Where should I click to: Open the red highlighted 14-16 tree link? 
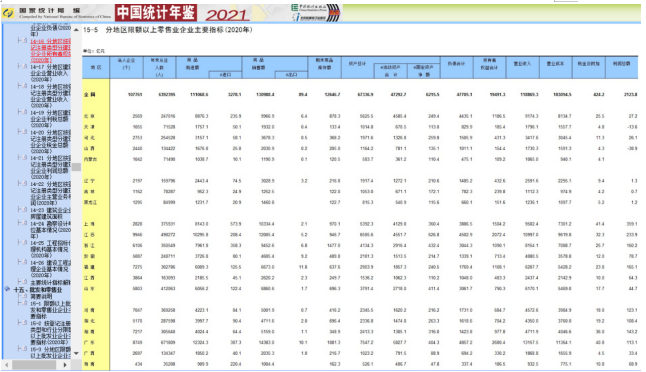click(50, 51)
